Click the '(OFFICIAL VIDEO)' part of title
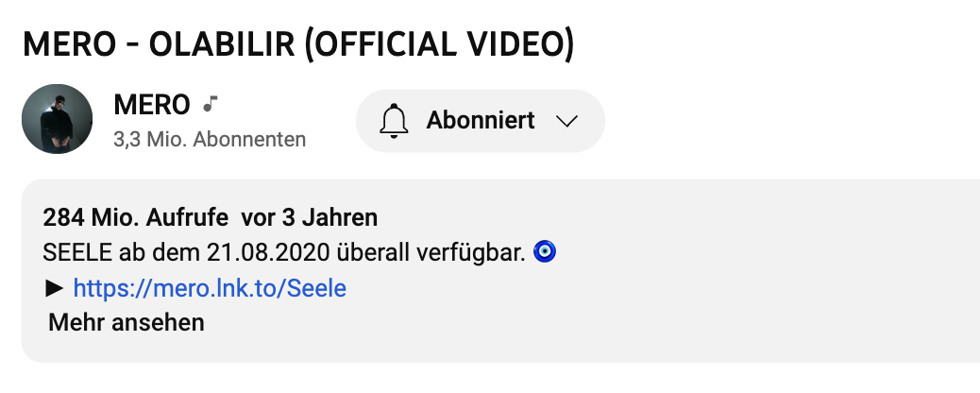The image size is (980, 393). (440, 44)
